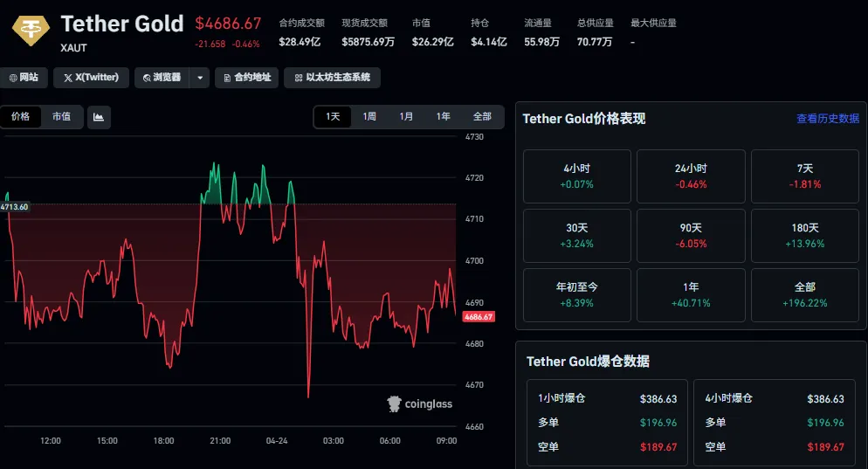
Task: Click the -21.658 price change value
Action: (210, 45)
